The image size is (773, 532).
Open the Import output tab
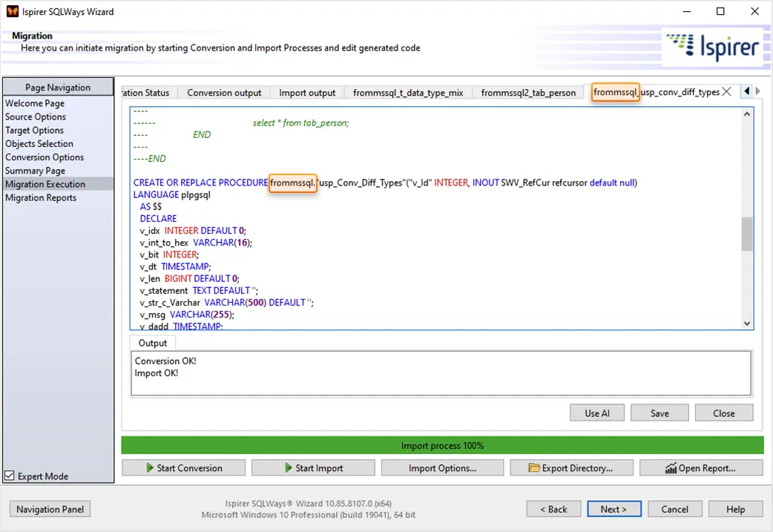pyautogui.click(x=307, y=93)
